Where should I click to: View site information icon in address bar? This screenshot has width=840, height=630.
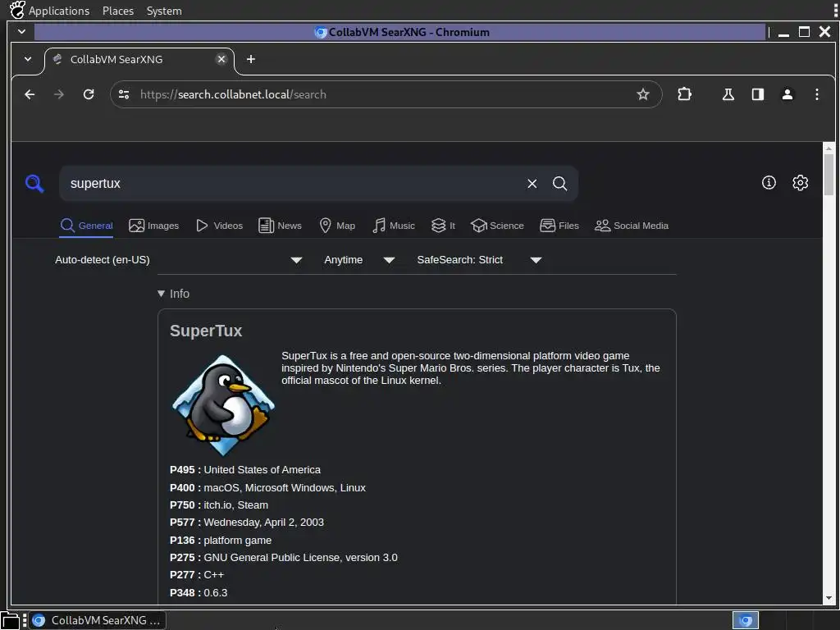pyautogui.click(x=124, y=94)
